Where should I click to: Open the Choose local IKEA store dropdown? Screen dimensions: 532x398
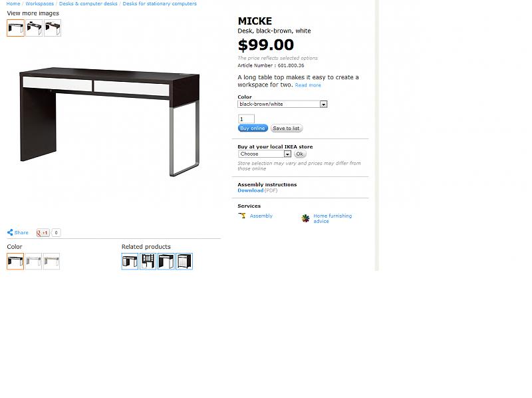point(265,154)
